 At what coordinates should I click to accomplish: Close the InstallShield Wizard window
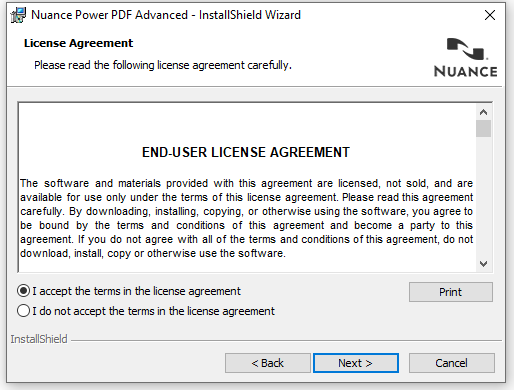490,15
